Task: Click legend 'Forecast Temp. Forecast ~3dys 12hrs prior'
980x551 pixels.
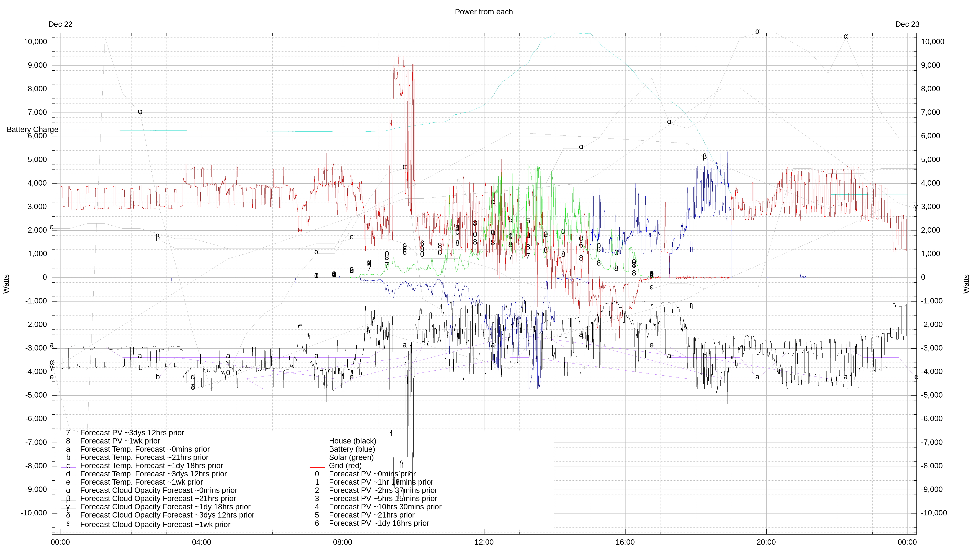Action: click(153, 474)
